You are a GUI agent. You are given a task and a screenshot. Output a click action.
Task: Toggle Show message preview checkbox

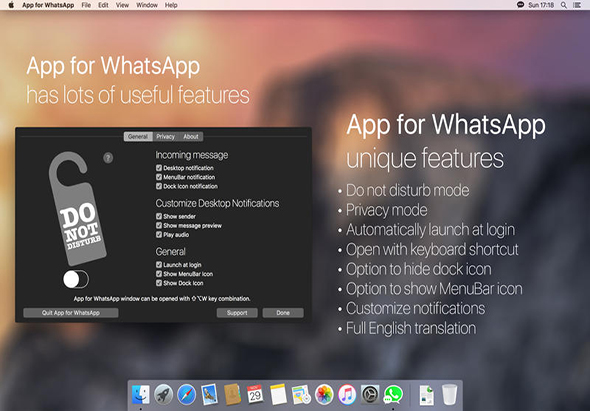(x=159, y=225)
